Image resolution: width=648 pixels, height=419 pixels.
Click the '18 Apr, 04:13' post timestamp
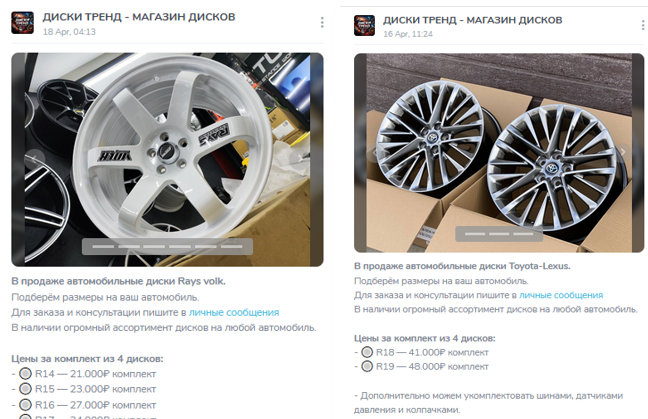69,32
